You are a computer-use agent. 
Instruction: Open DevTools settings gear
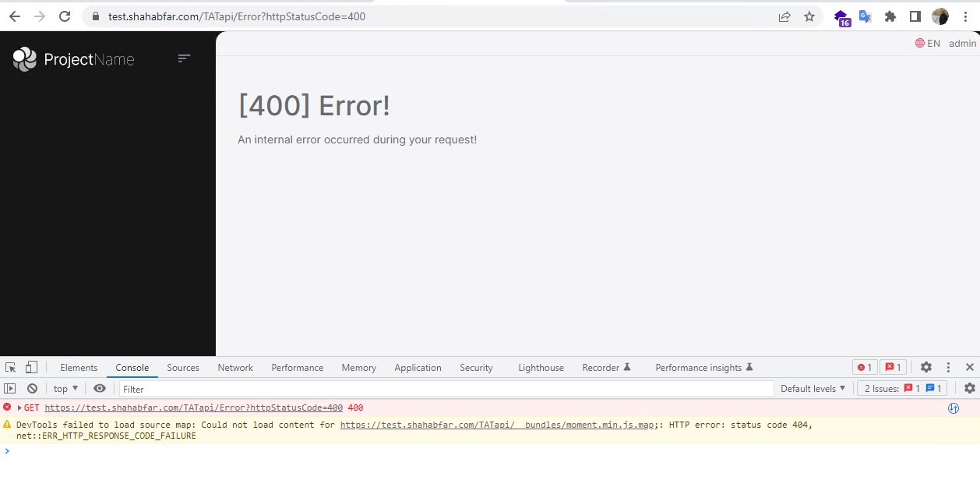click(x=926, y=367)
